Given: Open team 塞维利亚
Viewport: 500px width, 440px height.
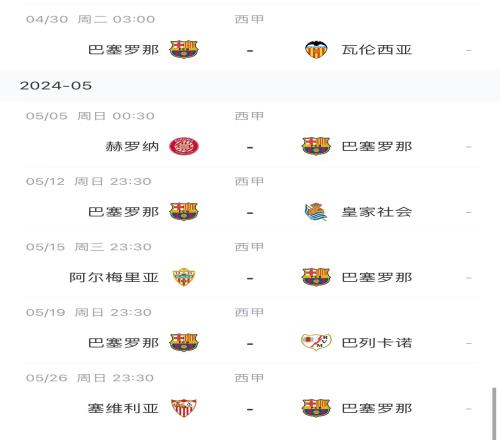Looking at the screenshot, I should (x=123, y=408).
